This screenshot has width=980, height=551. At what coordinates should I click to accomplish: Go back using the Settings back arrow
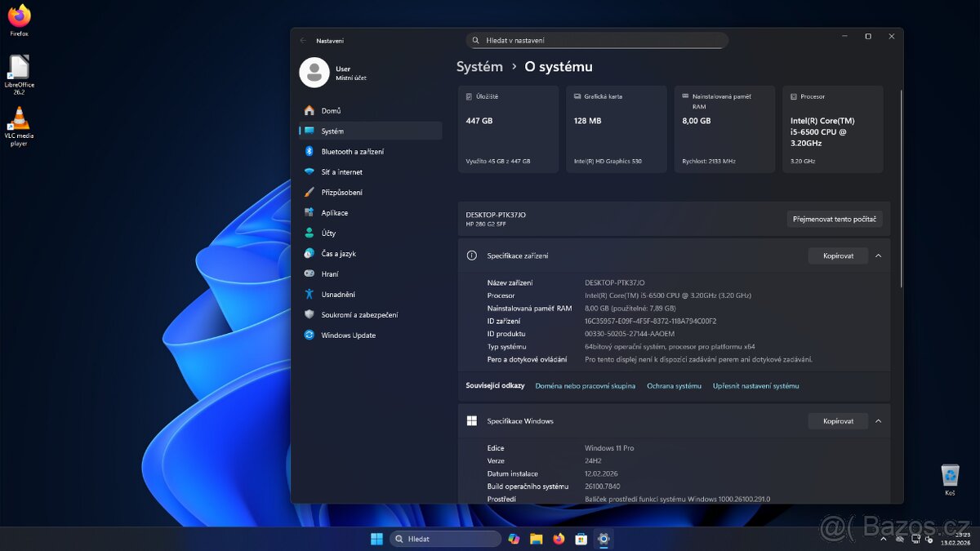304,40
